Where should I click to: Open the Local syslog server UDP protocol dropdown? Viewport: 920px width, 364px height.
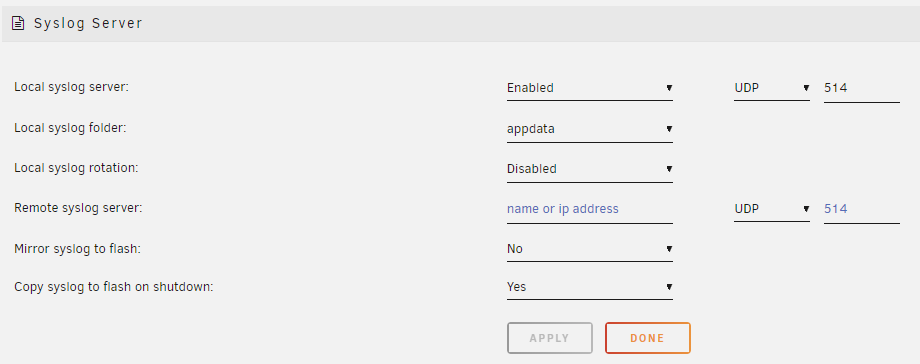(x=772, y=88)
